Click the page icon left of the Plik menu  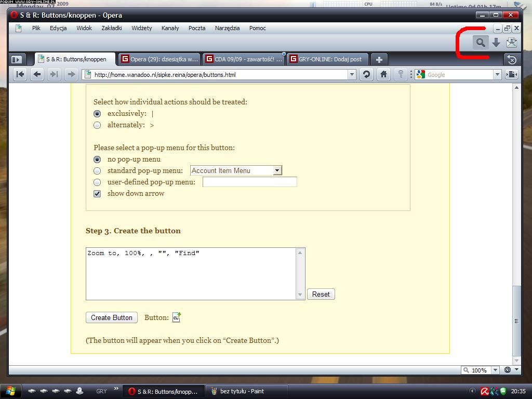[18, 28]
